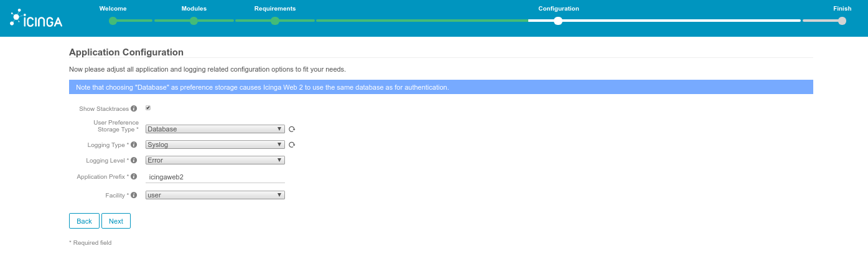Toggle the Show Stacktraces checkbox
Screen dimensions: 868x266
(148, 108)
